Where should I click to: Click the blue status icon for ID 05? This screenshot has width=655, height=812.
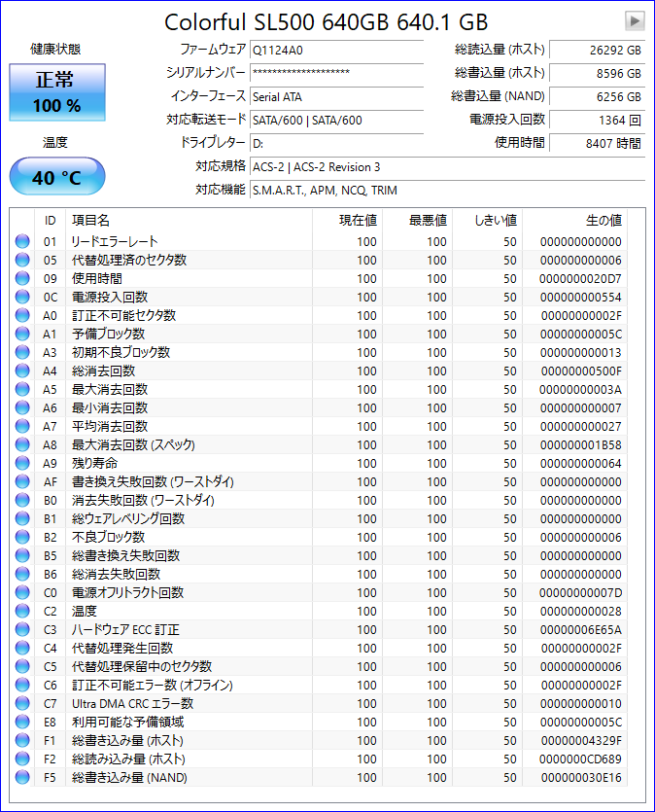pyautogui.click(x=22, y=260)
